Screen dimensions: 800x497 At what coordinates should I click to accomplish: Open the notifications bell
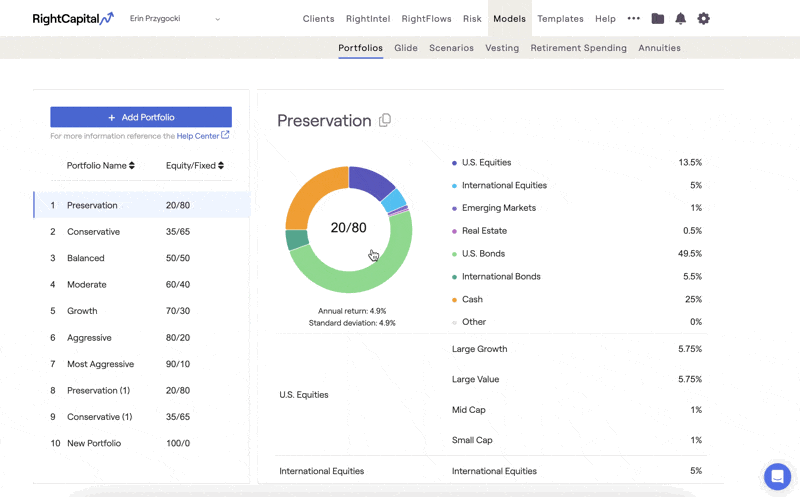680,19
